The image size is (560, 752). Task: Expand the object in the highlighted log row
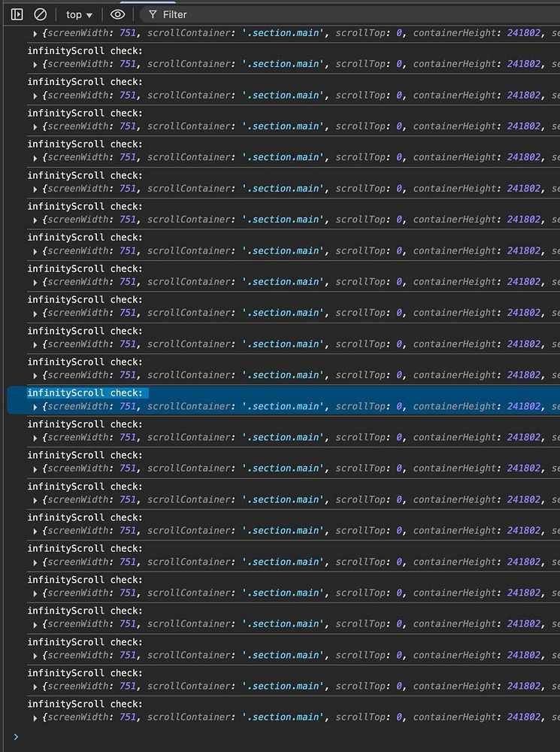click(x=35, y=407)
